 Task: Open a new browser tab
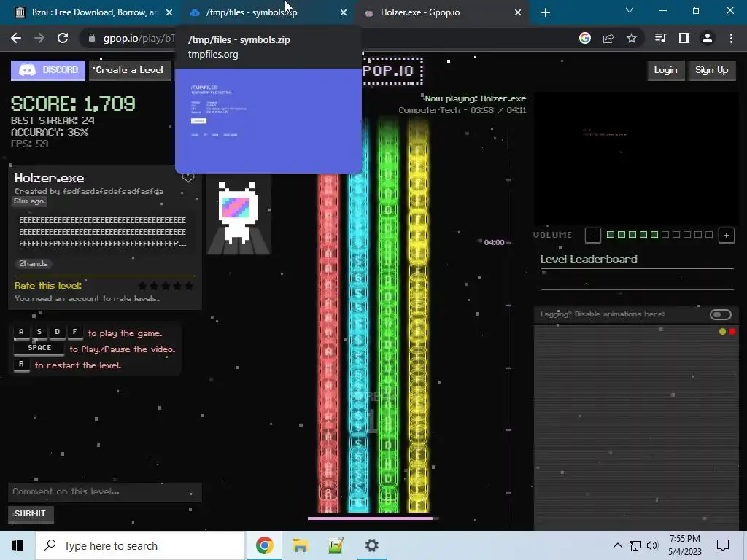click(x=546, y=12)
